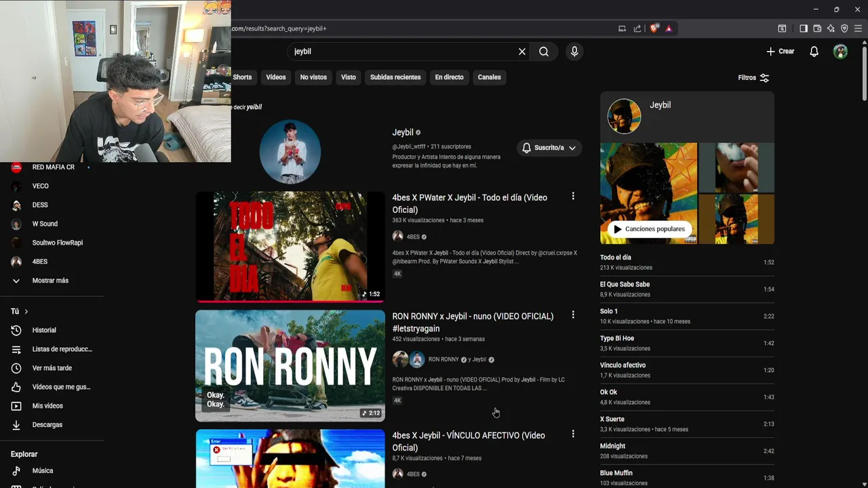Click the magnifier search button
Screen dimensions: 868x488
point(544,52)
